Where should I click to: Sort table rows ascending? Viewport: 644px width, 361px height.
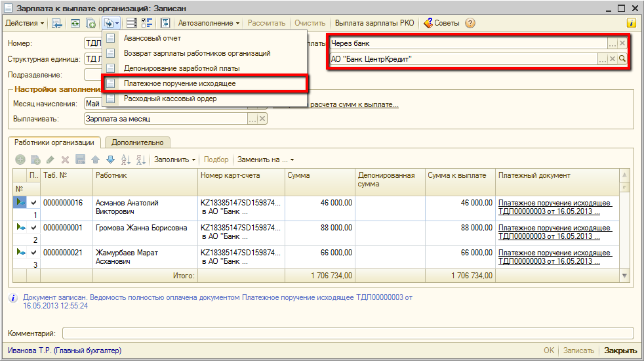tap(125, 159)
